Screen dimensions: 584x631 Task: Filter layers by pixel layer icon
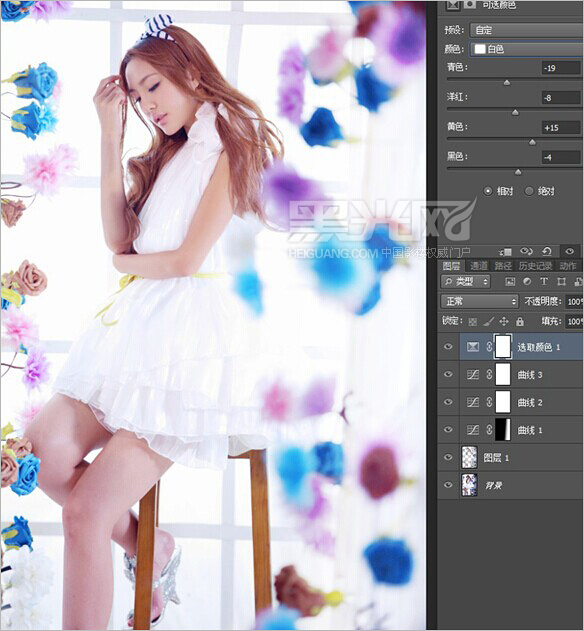tap(510, 281)
